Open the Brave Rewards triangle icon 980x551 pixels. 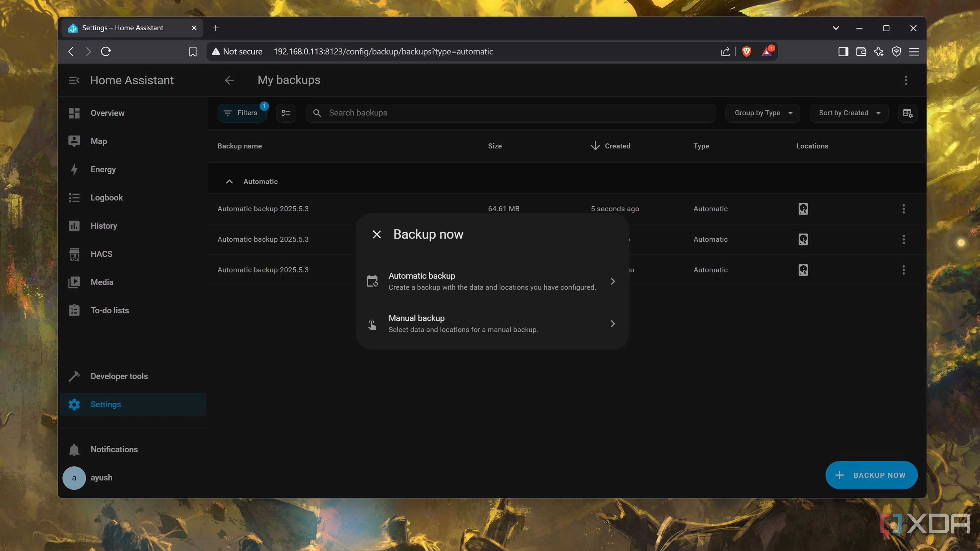(x=767, y=51)
